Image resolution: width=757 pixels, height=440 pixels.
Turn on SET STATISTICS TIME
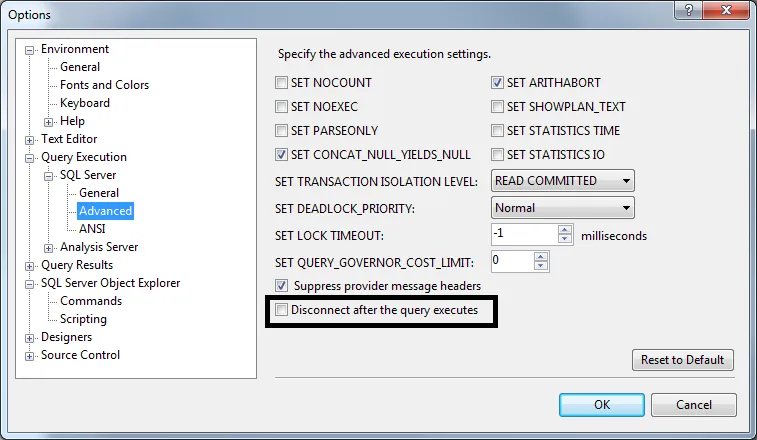point(497,130)
